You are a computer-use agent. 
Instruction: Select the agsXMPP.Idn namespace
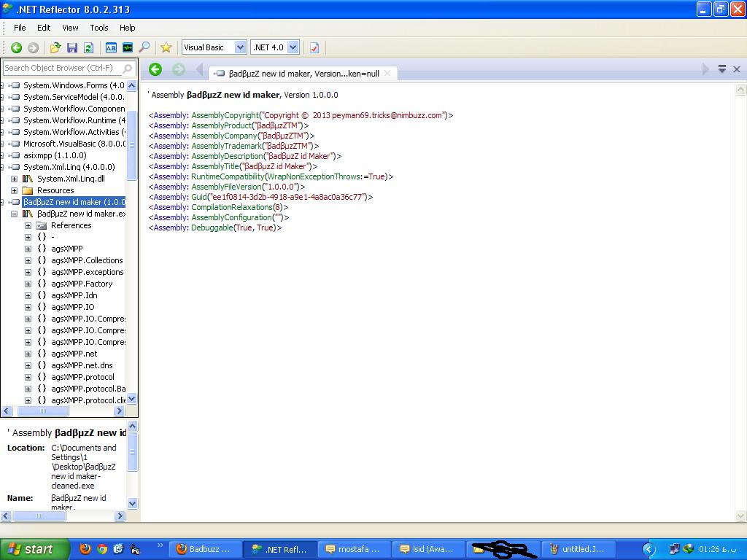tap(74, 295)
